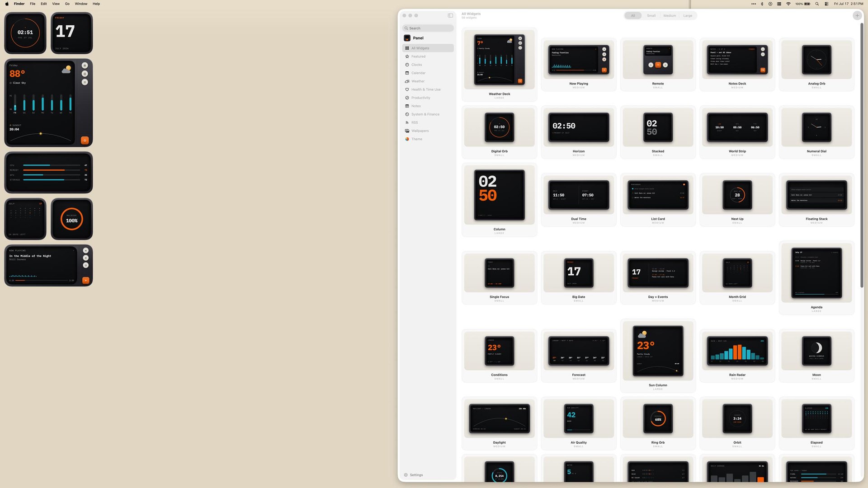Open the Theme section in sidebar
Viewport: 868px width, 488px height.
428,139
